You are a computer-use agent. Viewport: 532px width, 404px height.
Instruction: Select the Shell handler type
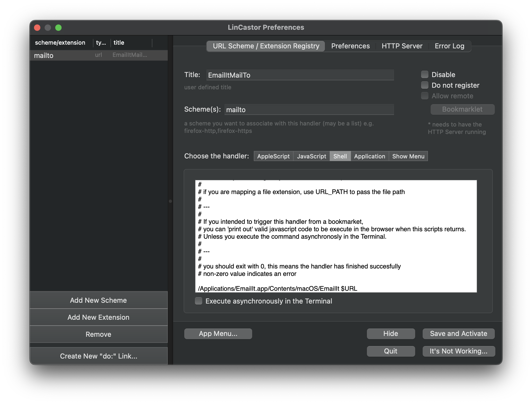(x=339, y=155)
